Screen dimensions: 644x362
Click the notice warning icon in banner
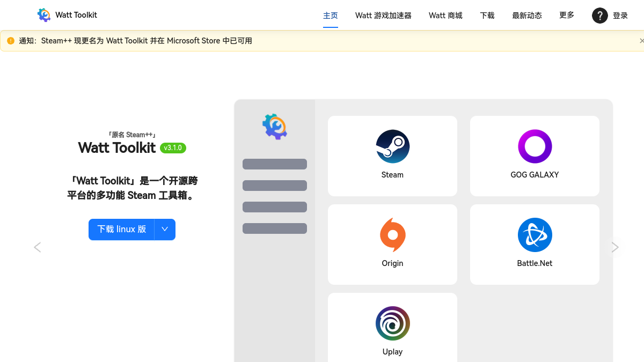pos(11,41)
